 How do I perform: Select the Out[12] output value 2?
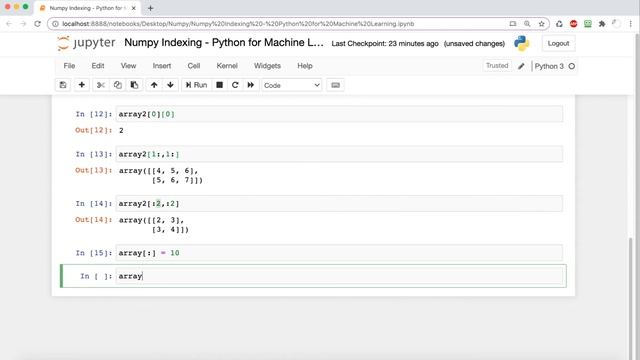121,131
